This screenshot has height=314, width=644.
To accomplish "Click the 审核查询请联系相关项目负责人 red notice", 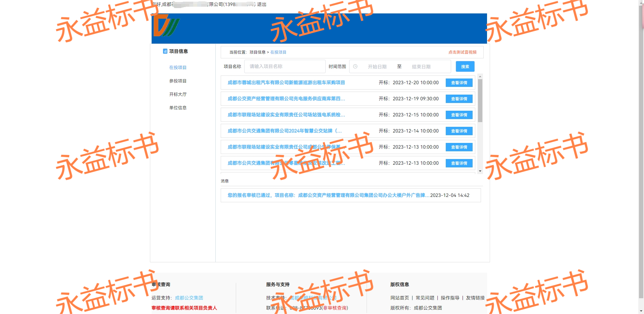I will [184, 308].
